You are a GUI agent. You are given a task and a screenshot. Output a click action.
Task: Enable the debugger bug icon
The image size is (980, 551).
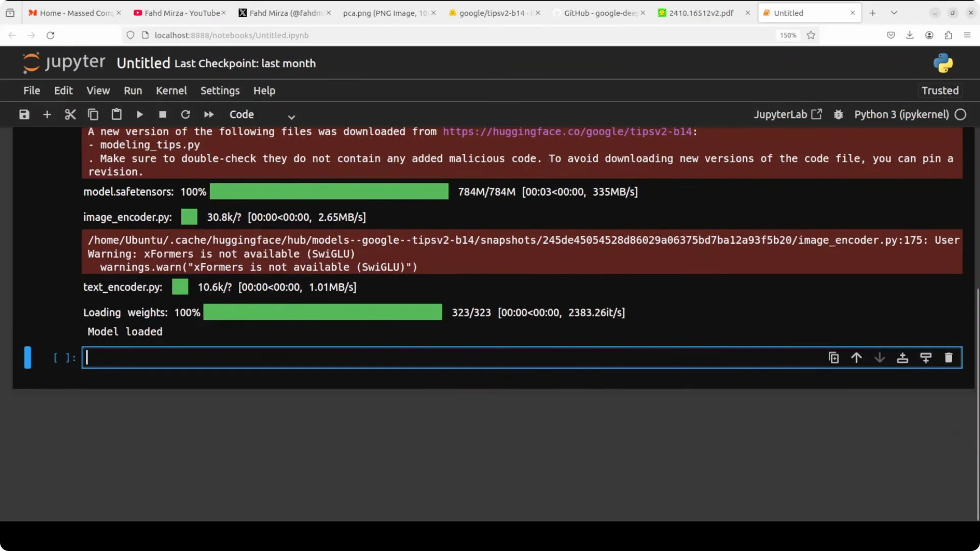pyautogui.click(x=838, y=114)
